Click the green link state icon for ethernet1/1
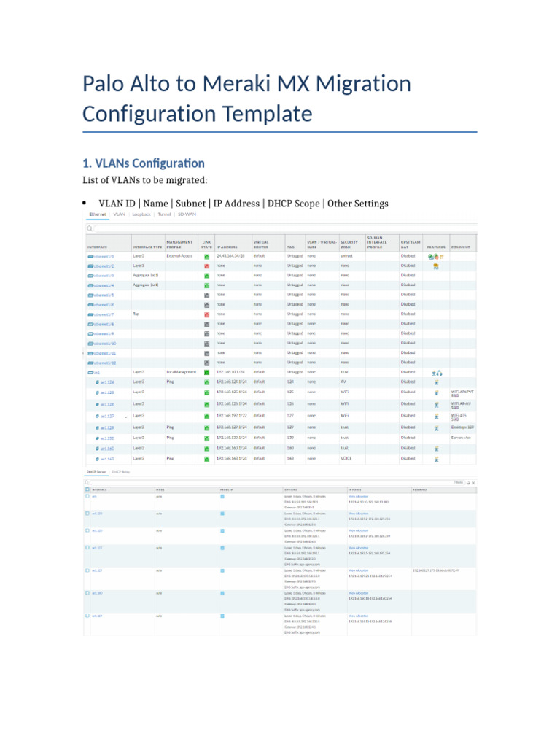 click(x=206, y=256)
